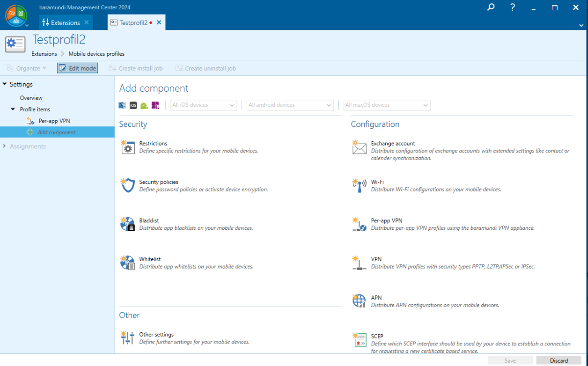Image resolution: width=588 pixels, height=366 pixels.
Task: Click the Testprofil2 profile icon in header
Action: 15,44
